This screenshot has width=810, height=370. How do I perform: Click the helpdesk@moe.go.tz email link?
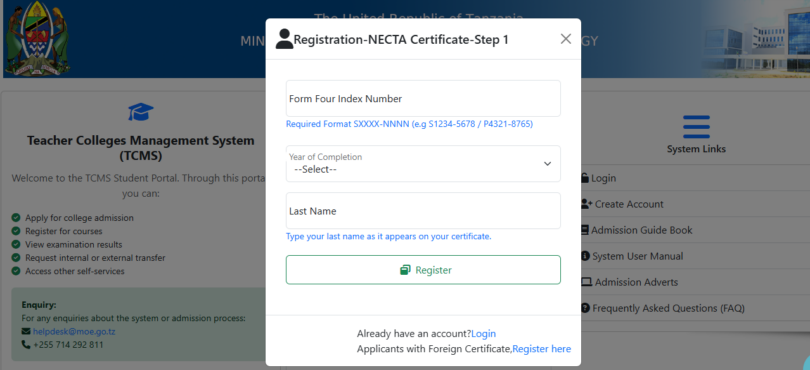click(74, 332)
